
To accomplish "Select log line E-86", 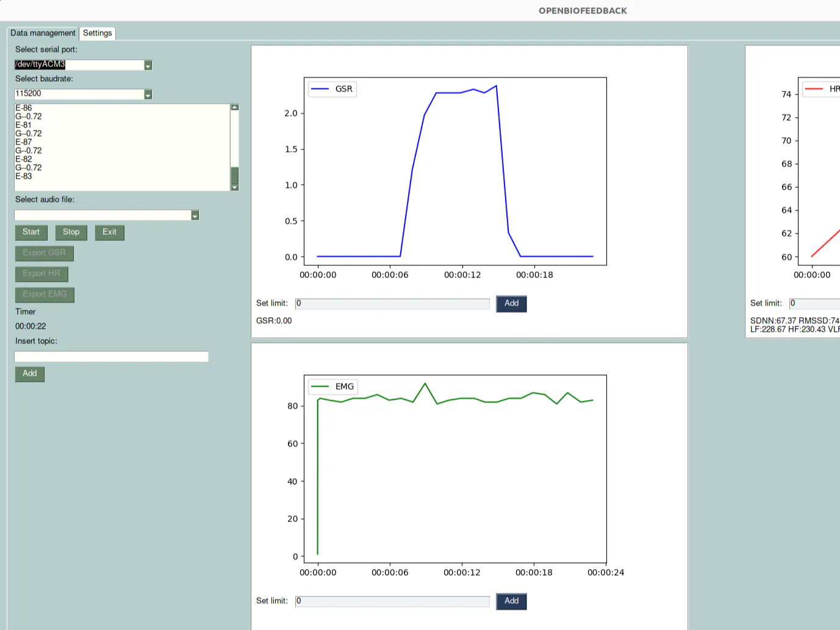I will click(24, 108).
